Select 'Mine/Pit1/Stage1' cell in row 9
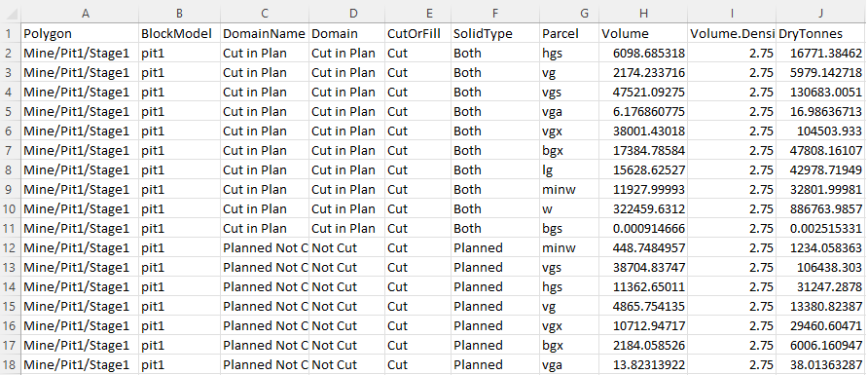Viewport: 868px width, 375px height. click(x=80, y=189)
